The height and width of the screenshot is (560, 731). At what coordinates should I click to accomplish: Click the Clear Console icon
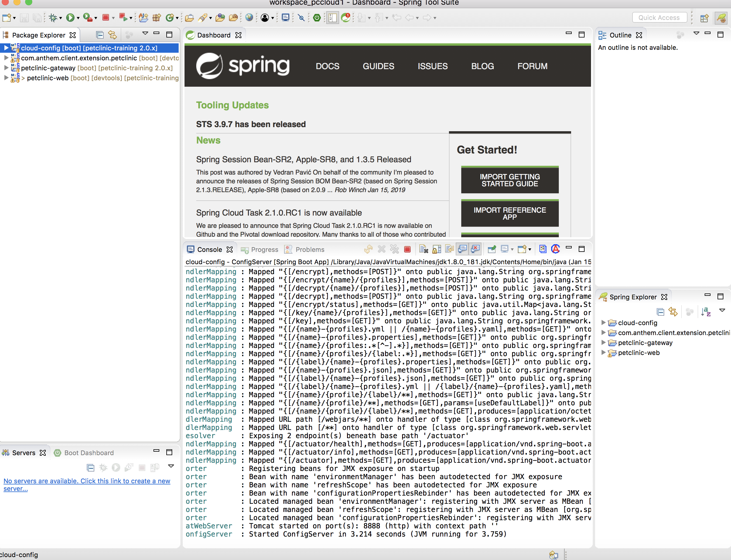point(424,249)
